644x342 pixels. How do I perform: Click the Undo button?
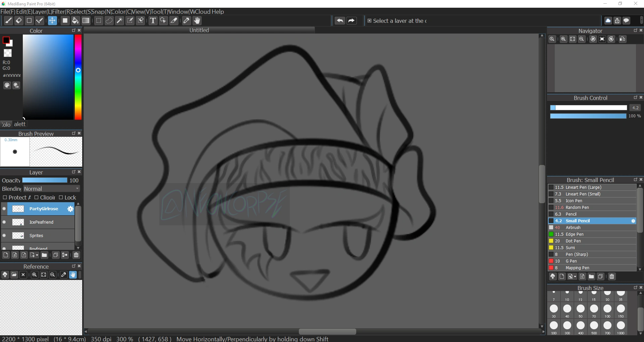pyautogui.click(x=340, y=20)
